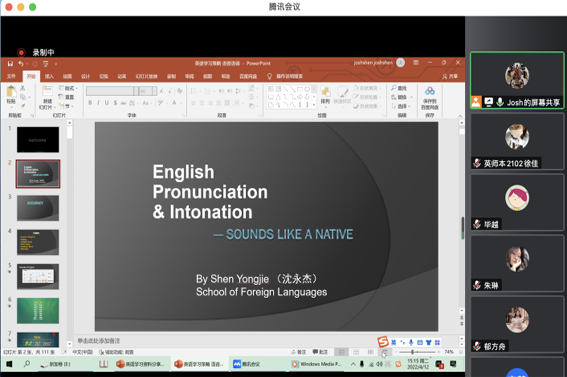Apply the Format Painter brush

click(x=23, y=106)
